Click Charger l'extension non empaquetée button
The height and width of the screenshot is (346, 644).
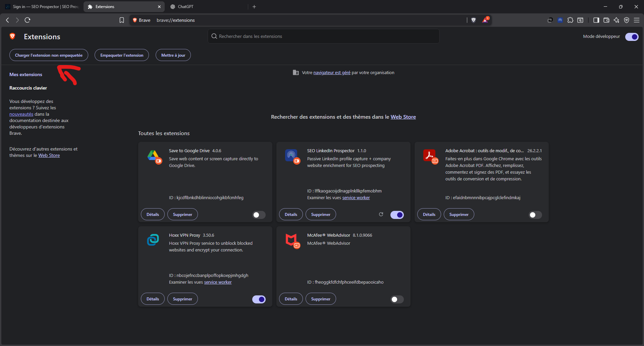tap(49, 55)
